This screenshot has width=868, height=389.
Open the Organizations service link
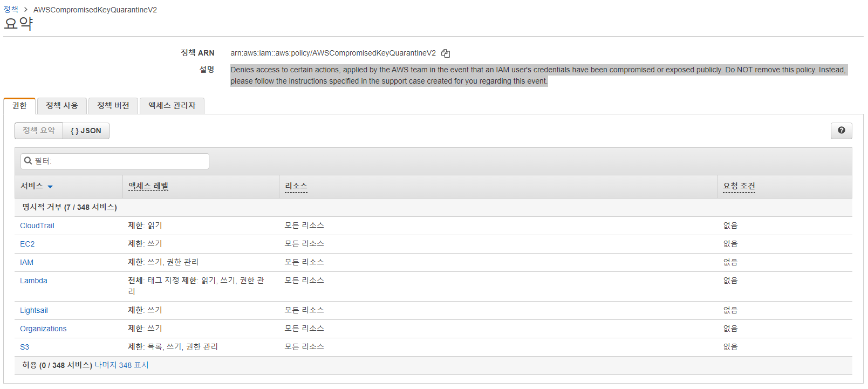(x=43, y=329)
